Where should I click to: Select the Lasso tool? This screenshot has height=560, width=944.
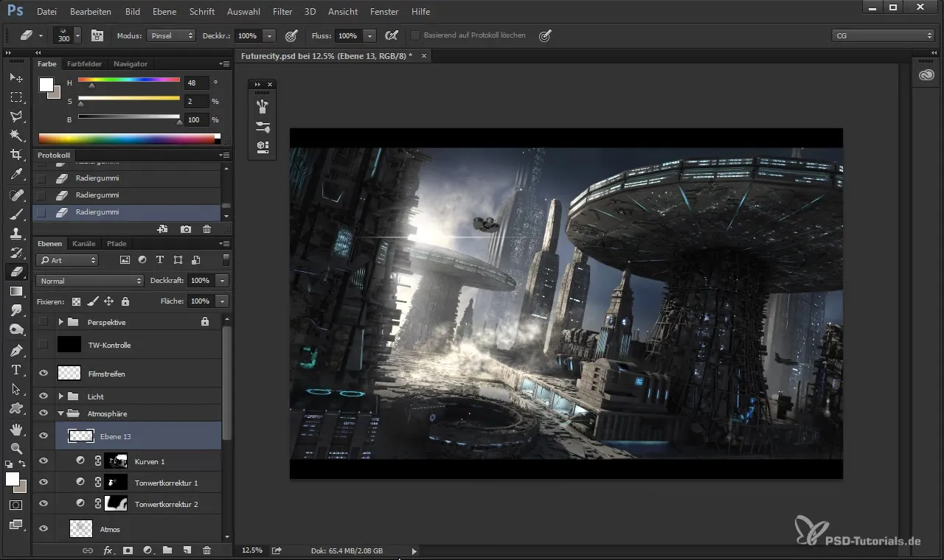[15, 116]
